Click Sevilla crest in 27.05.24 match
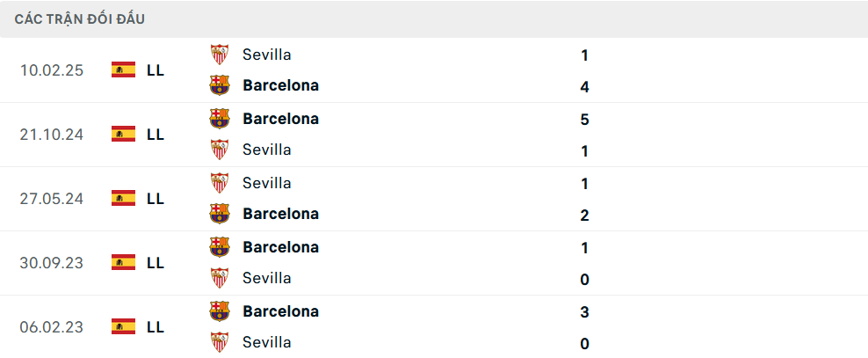This screenshot has height=358, width=868. tap(220, 183)
